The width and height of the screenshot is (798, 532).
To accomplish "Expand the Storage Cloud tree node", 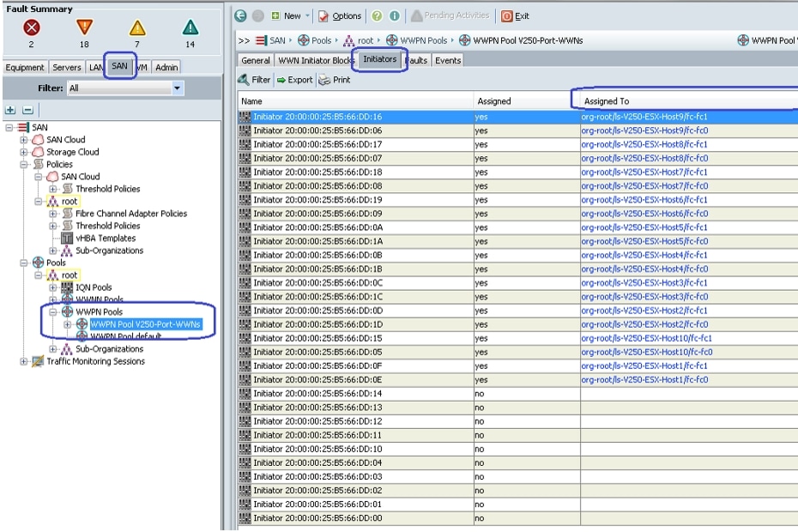I will pyautogui.click(x=25, y=152).
